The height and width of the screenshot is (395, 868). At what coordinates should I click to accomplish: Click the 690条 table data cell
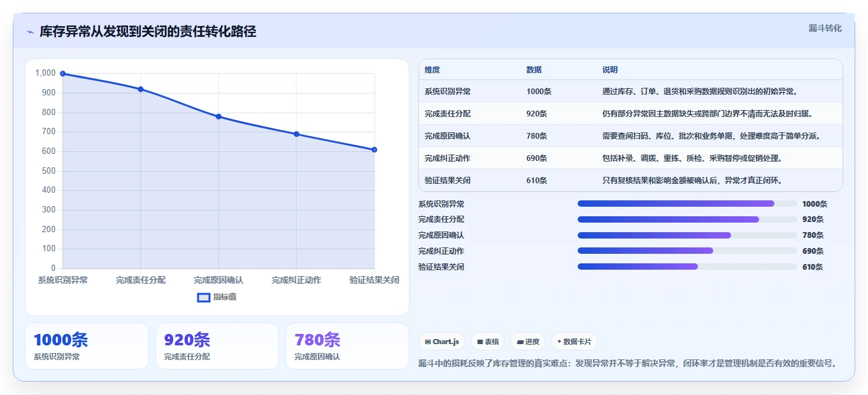[x=537, y=158]
